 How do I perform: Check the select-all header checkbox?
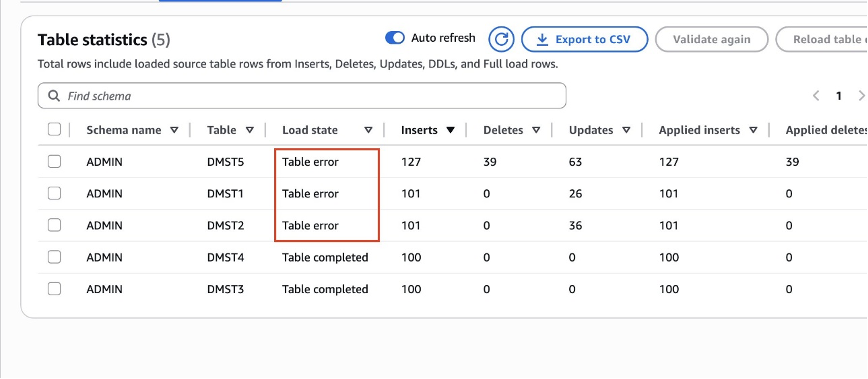(54, 129)
